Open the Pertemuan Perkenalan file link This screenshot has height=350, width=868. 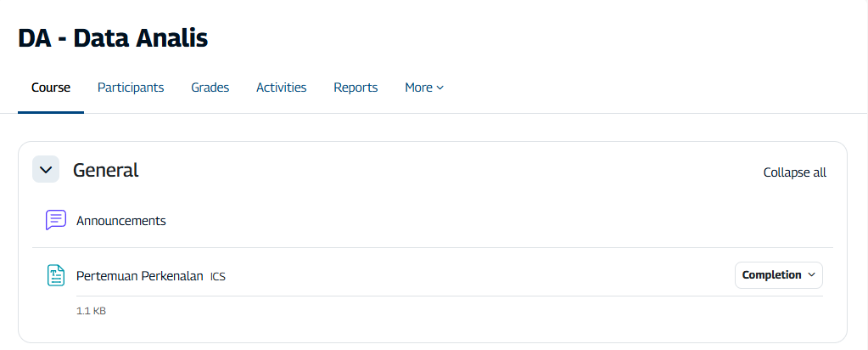coord(139,276)
